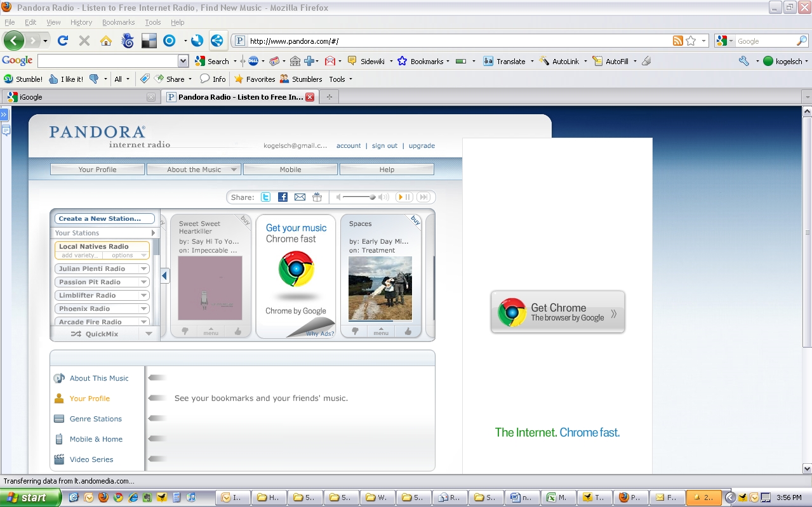Open the Help nav tab

tap(387, 169)
